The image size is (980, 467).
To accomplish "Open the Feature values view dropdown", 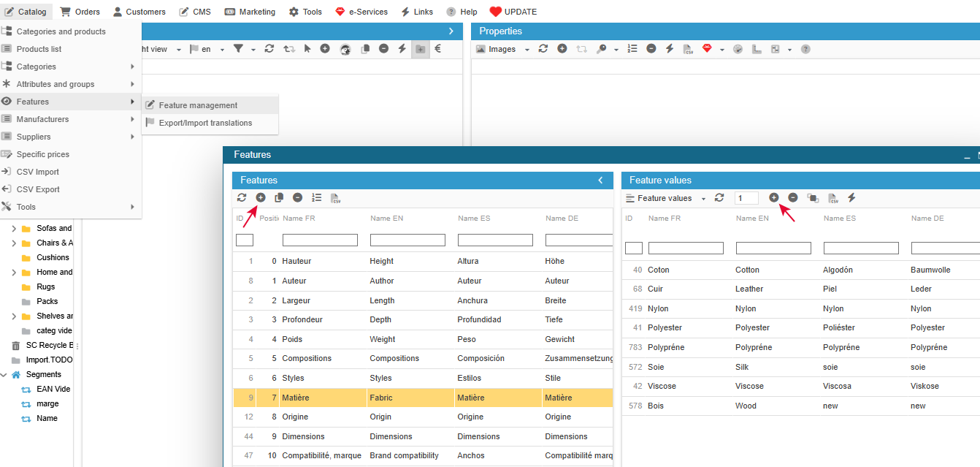I will coord(666,198).
